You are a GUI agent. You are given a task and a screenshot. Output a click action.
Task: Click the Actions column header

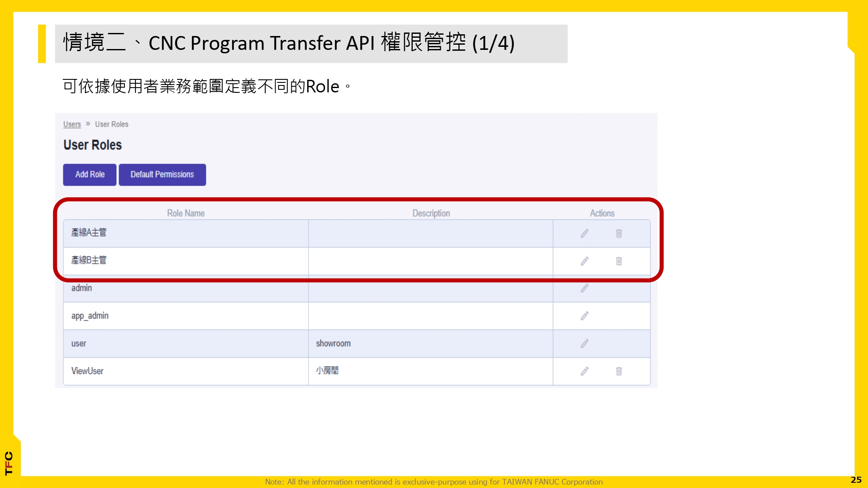pos(602,213)
